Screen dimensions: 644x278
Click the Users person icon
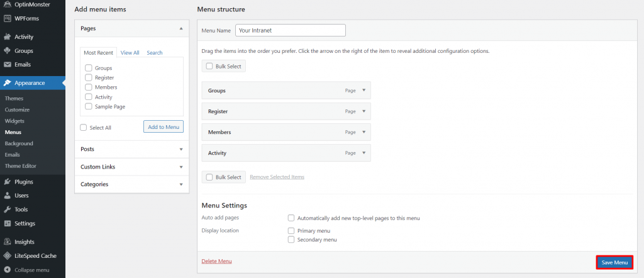(8, 196)
